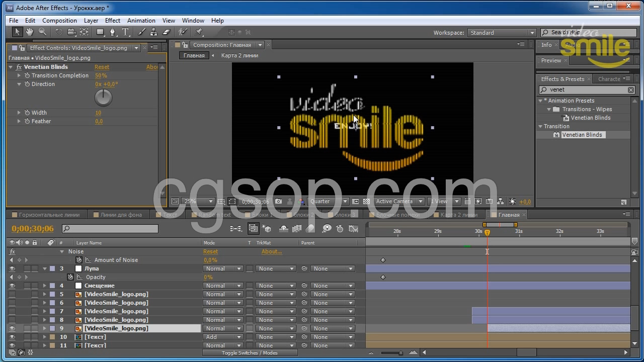Click the 0;00;30;06 timeline timecode

point(33,229)
